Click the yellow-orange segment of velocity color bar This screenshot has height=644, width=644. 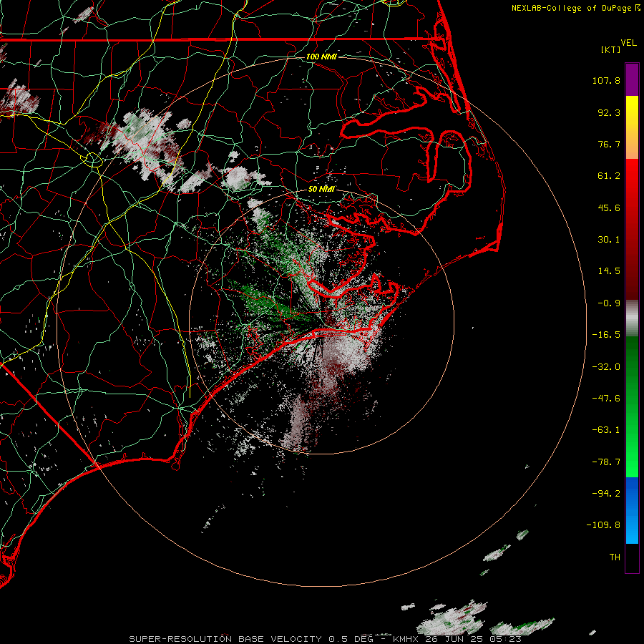[x=632, y=128]
